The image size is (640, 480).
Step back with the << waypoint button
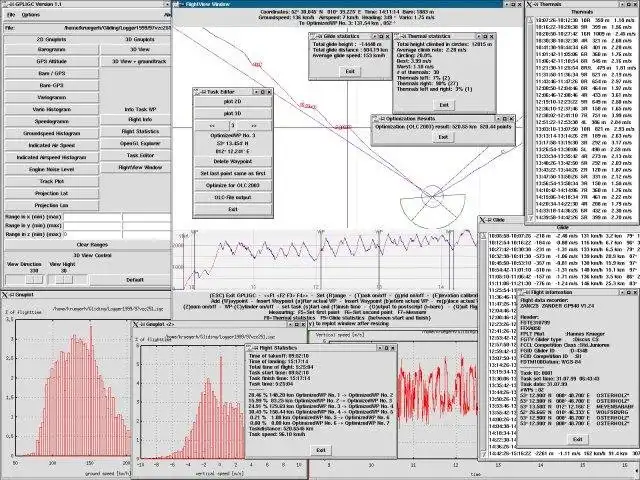point(212,126)
